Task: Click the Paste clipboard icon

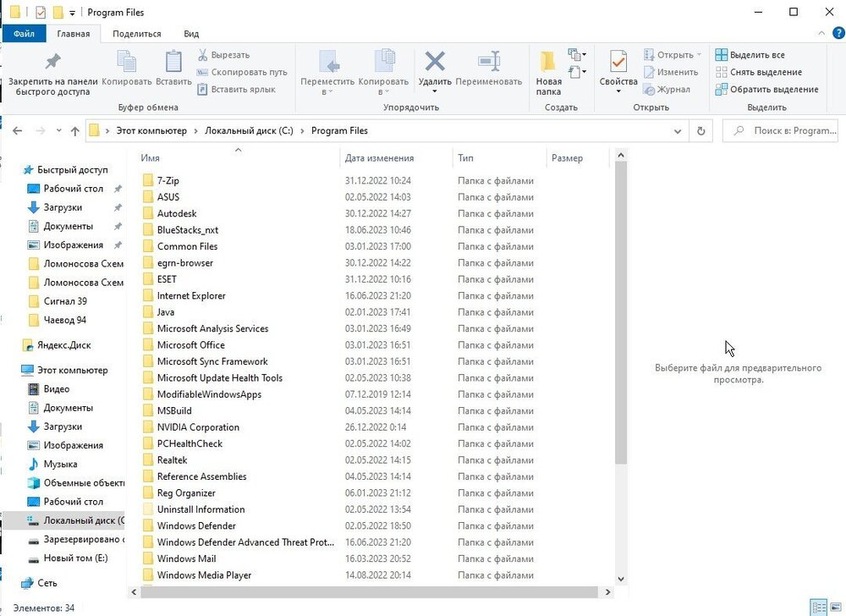Action: tap(173, 61)
